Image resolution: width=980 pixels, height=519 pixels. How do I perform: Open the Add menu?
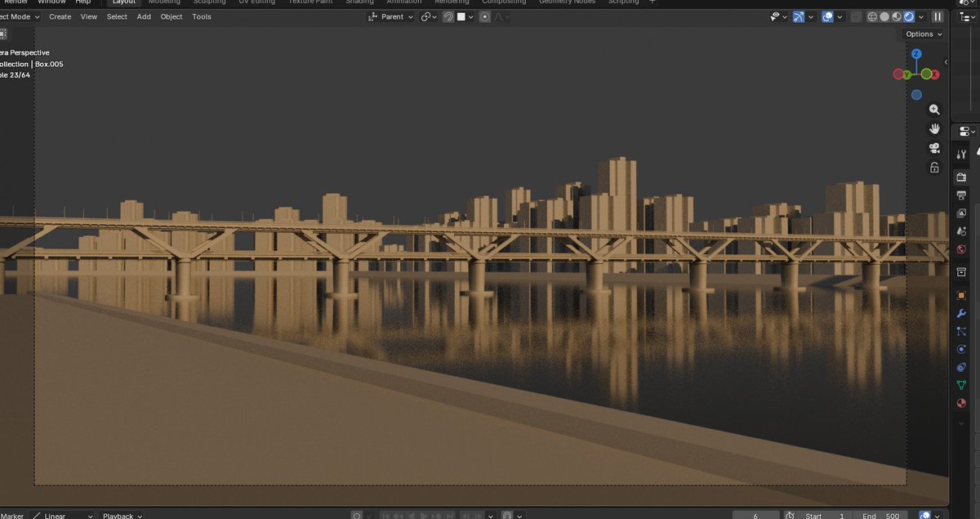[x=144, y=16]
